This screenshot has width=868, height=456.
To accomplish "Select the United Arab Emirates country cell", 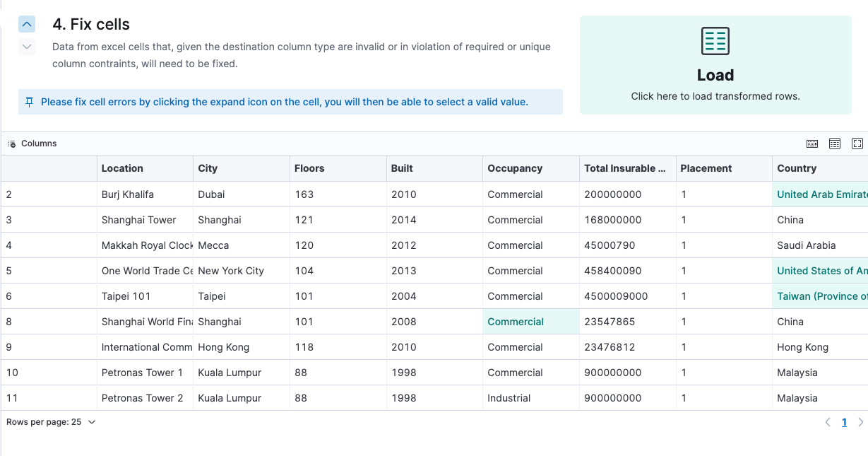I will coord(819,194).
